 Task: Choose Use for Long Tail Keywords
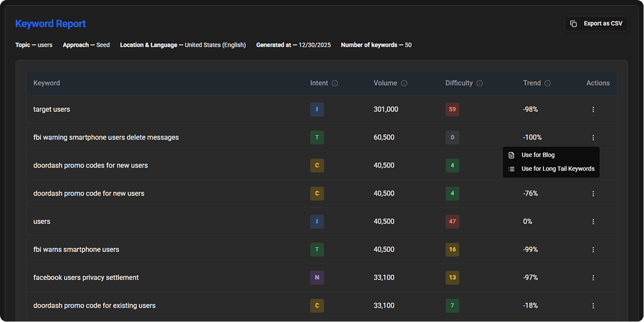[551, 168]
